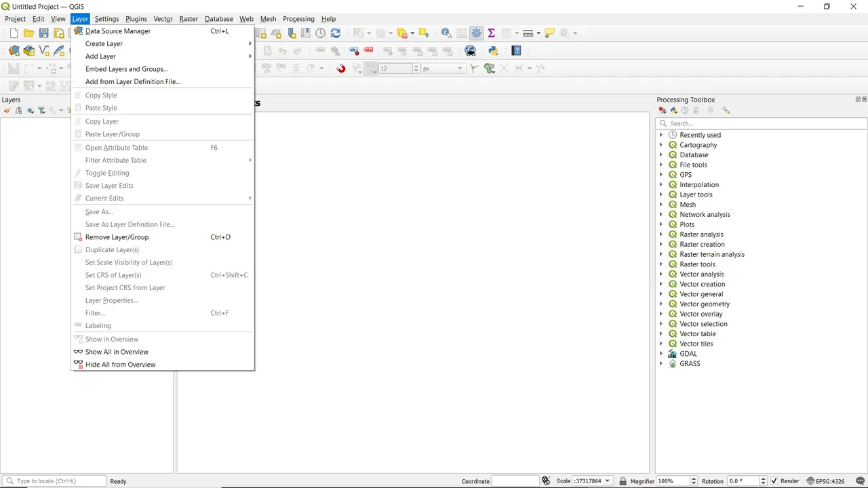Click the Toolbox Models gears icon
868x488 pixels.
[663, 110]
